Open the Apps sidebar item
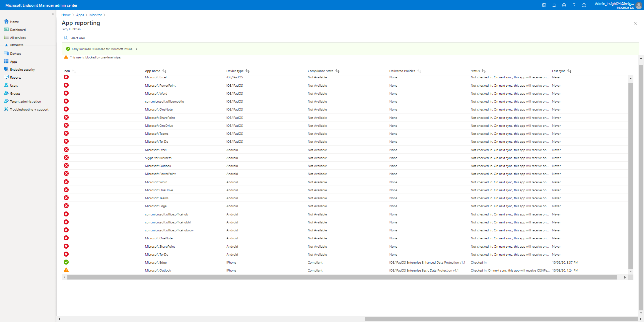Screen dimensions: 644x322 click(x=13, y=61)
